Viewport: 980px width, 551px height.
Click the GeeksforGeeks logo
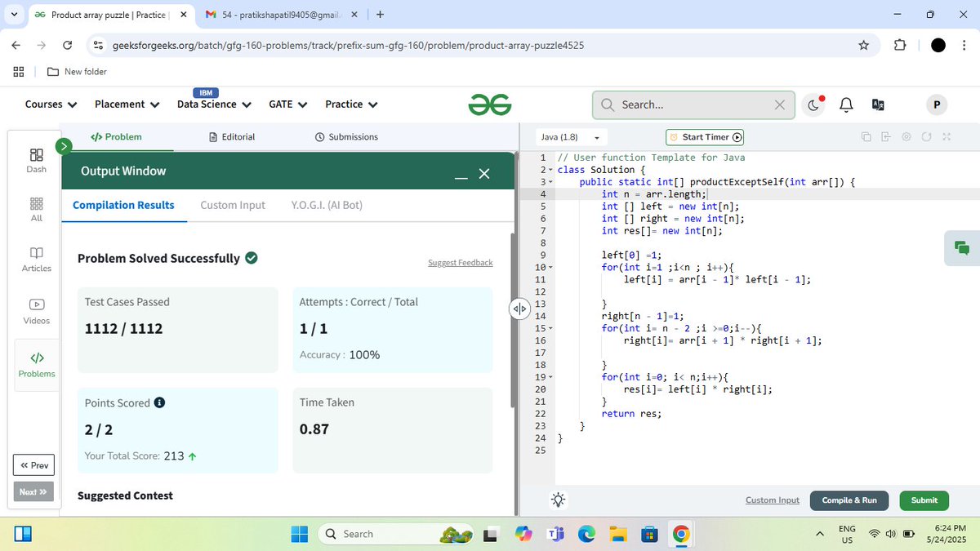click(490, 104)
